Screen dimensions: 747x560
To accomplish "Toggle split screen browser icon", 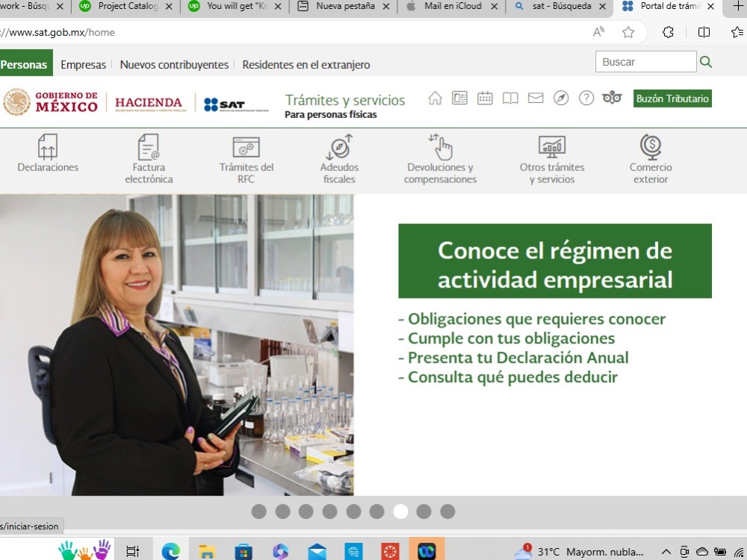I will [x=704, y=32].
